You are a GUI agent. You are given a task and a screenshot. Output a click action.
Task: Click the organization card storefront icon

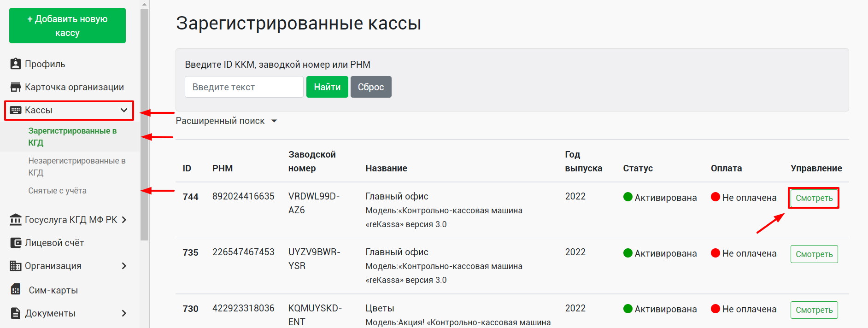16,87
